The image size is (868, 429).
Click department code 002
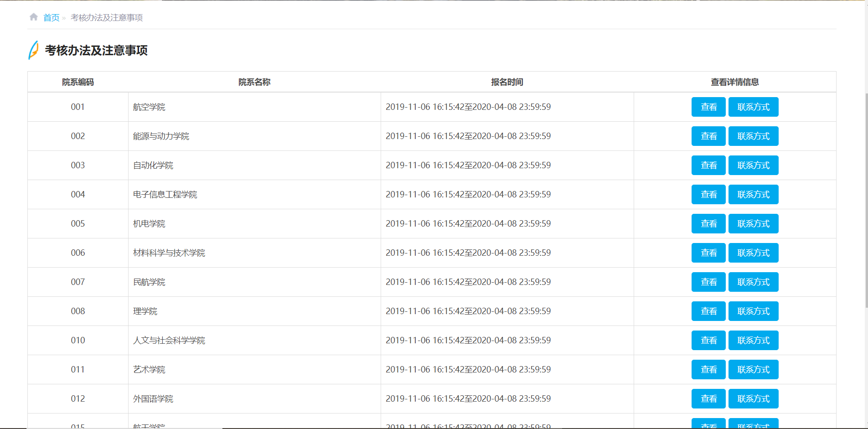click(78, 136)
